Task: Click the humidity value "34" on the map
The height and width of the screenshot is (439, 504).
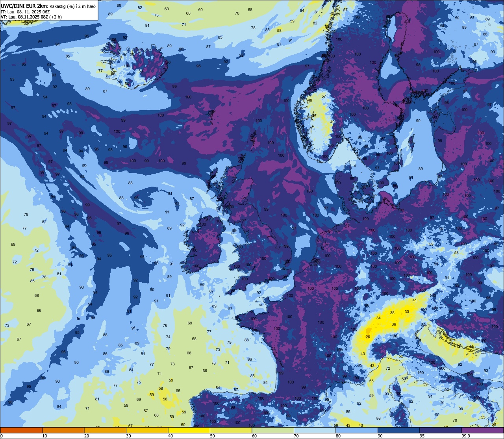Action: pos(378,318)
